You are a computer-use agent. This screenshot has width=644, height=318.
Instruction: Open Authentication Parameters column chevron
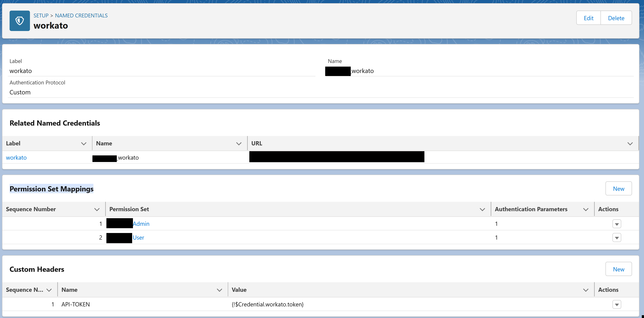(x=586, y=209)
